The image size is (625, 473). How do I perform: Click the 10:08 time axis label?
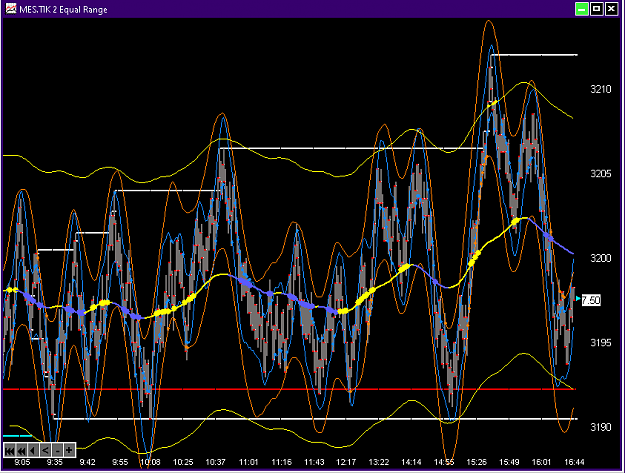click(x=150, y=462)
